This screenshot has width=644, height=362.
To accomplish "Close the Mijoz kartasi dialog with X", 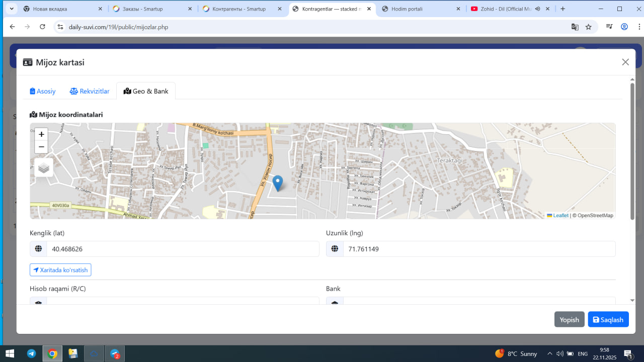I will [625, 62].
